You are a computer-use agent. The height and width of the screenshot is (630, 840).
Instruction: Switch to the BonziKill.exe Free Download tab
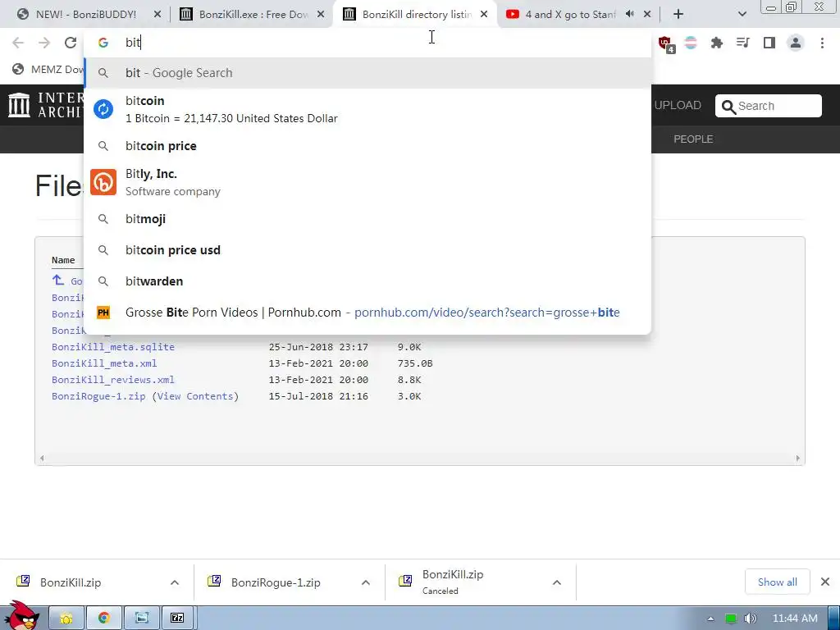click(x=253, y=15)
